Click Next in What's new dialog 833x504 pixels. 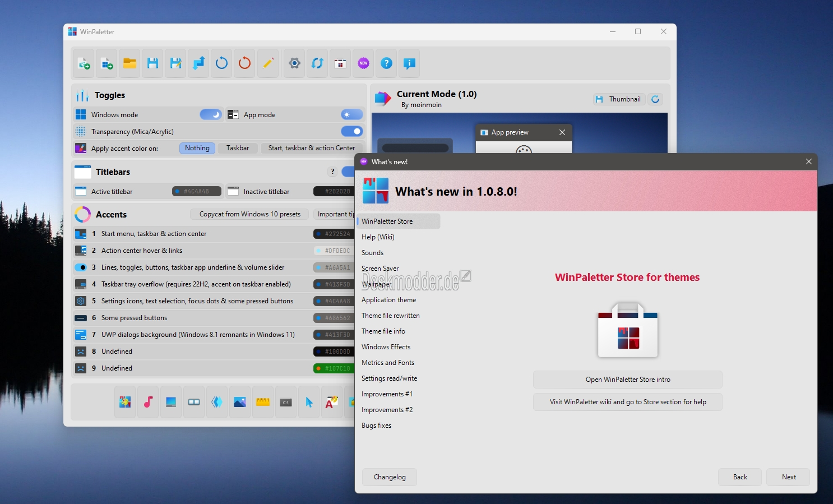click(x=789, y=477)
